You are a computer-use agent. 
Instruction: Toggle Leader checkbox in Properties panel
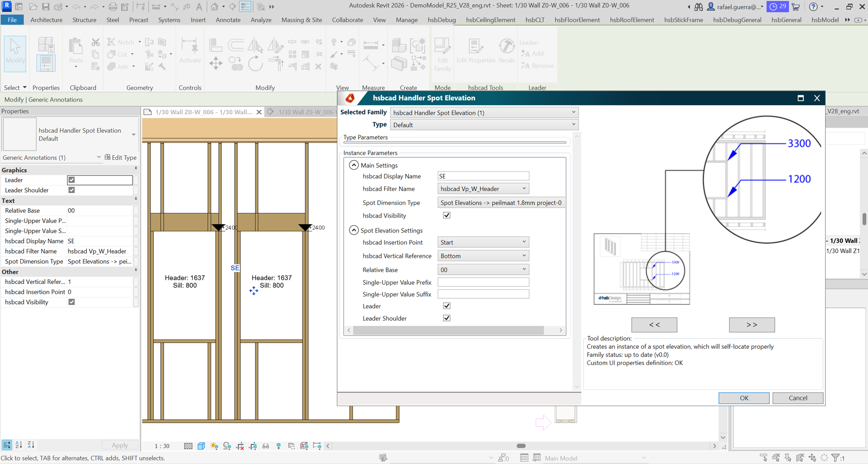pos(71,180)
